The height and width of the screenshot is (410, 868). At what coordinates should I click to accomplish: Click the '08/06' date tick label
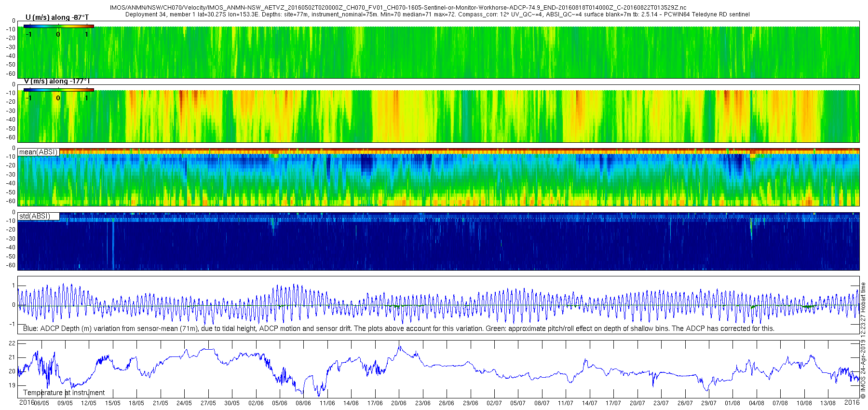[x=303, y=403]
